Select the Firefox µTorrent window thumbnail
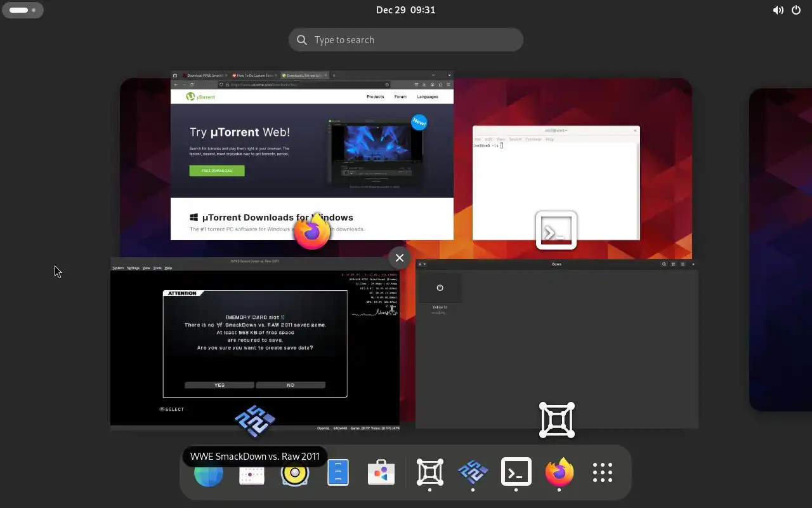This screenshot has width=812, height=508. pyautogui.click(x=312, y=156)
